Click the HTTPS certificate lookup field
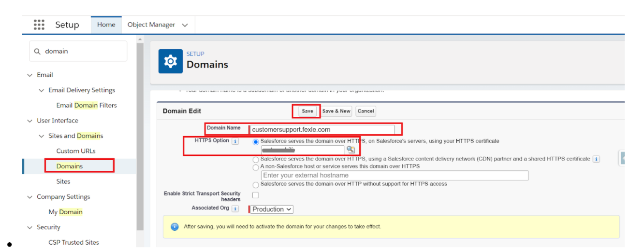 [x=302, y=150]
